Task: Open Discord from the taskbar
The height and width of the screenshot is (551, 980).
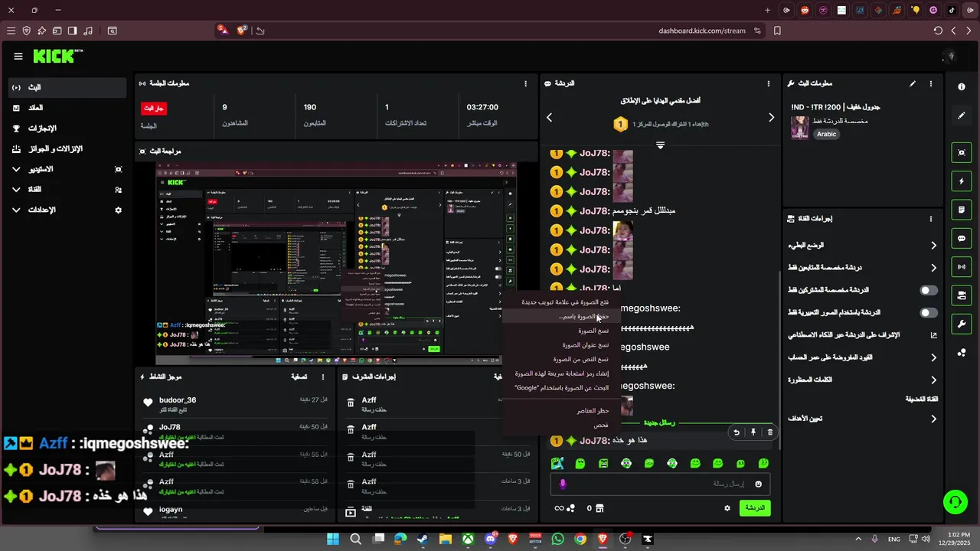Action: 490,540
